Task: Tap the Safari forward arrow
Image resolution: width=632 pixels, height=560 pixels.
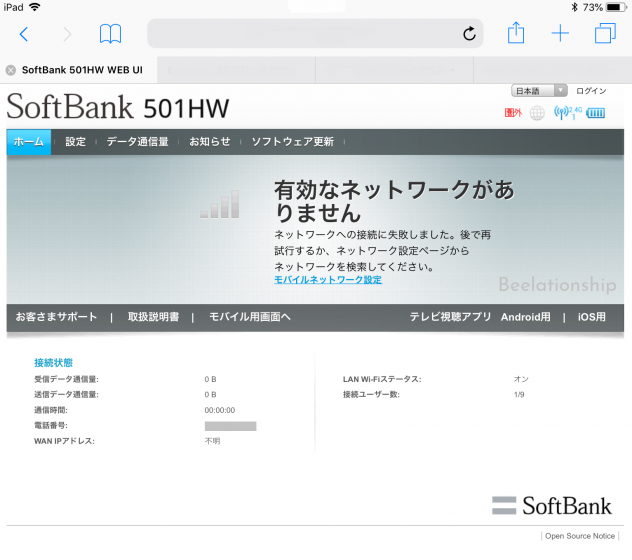Action: tap(67, 34)
